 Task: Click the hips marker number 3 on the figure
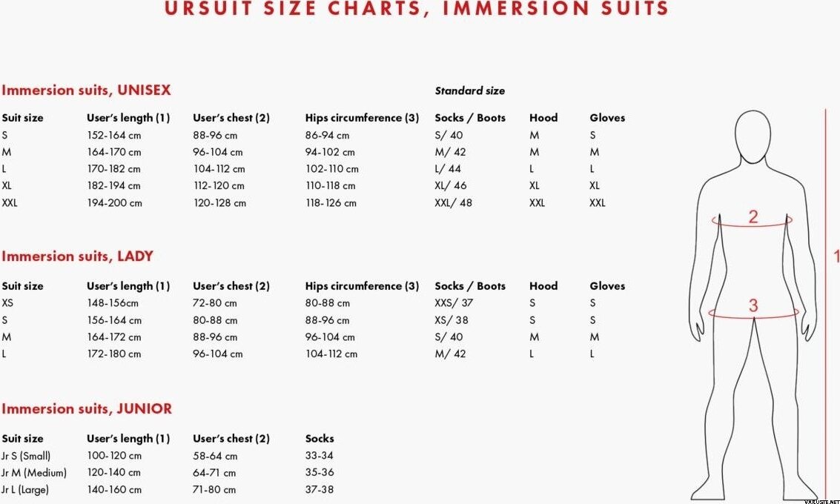753,305
